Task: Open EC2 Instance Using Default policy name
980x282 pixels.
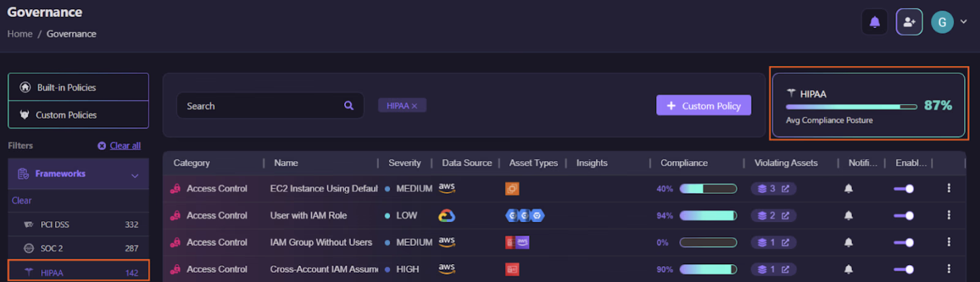Action: 324,188
